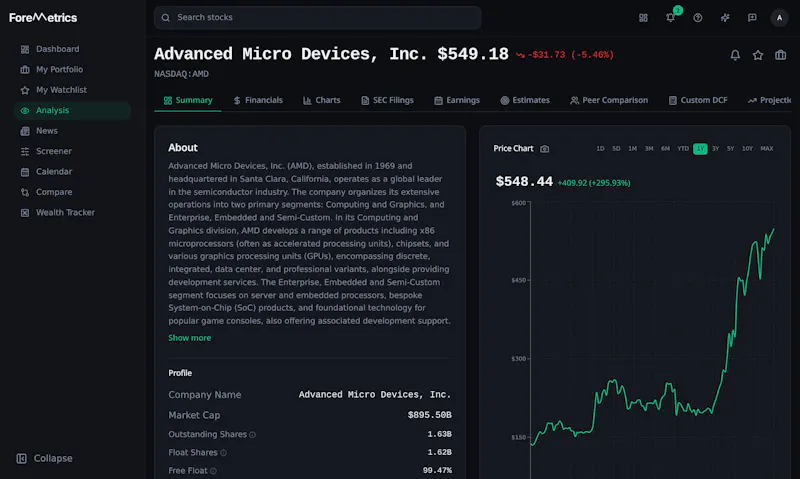This screenshot has height=479, width=800.
Task: Click the NASDAQ:AMD ticker text
Action: coord(181,74)
